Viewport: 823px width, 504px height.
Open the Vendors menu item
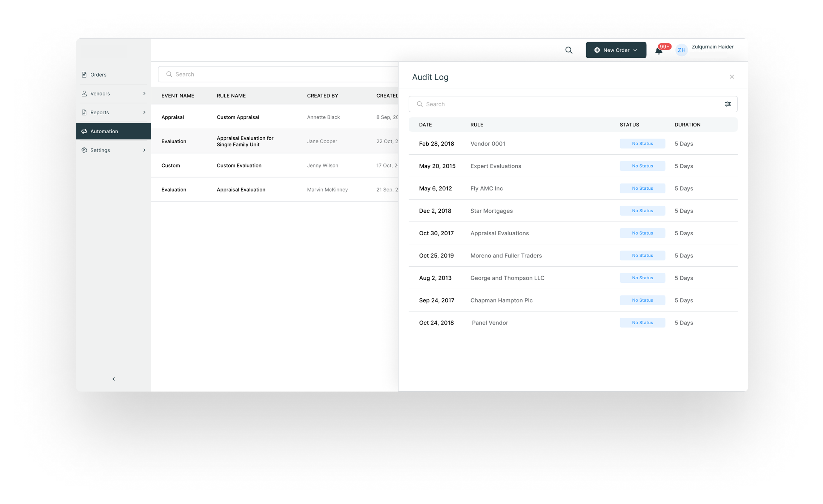[x=113, y=94]
